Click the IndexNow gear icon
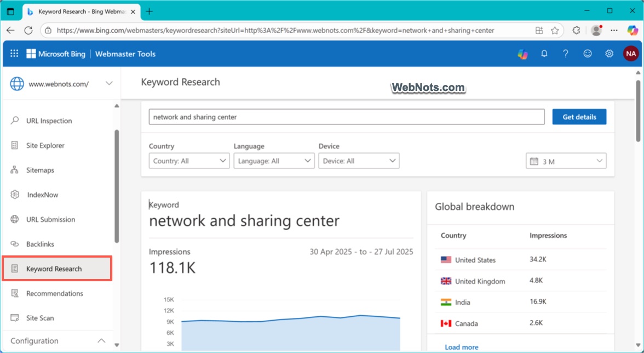 [15, 195]
